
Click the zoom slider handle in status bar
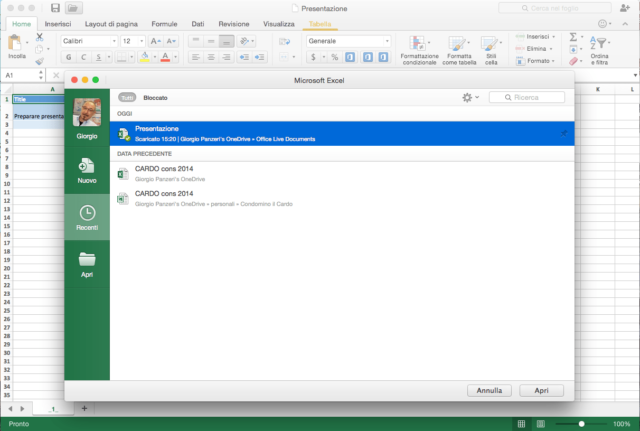(581, 424)
